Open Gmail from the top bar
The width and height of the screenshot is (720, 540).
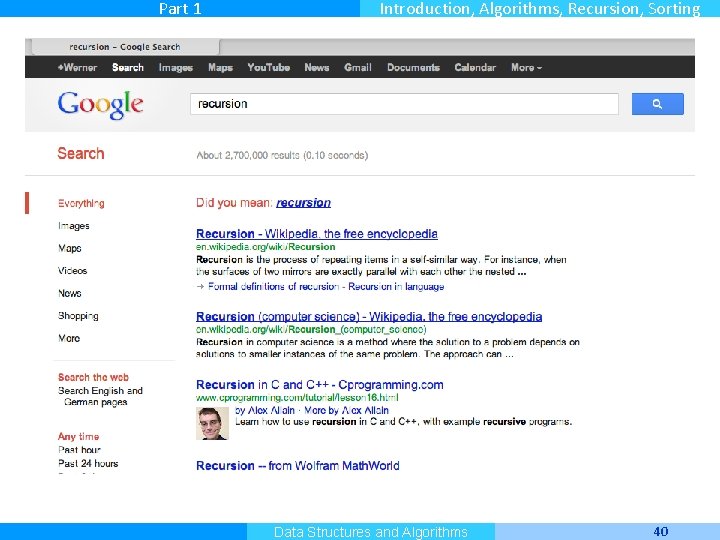tap(358, 68)
